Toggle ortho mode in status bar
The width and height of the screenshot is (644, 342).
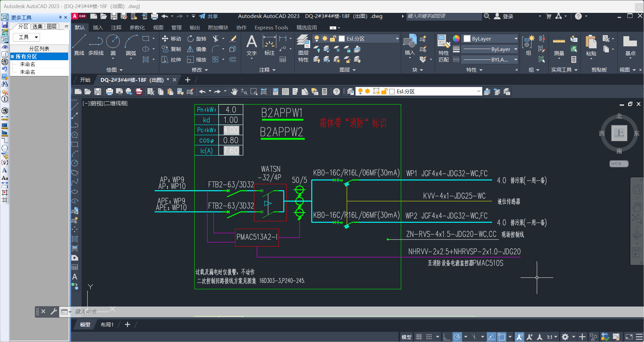point(447,337)
